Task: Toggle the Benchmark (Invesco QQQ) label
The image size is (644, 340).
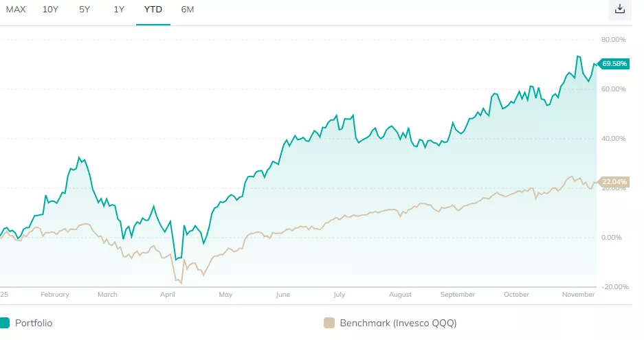Action: point(398,323)
